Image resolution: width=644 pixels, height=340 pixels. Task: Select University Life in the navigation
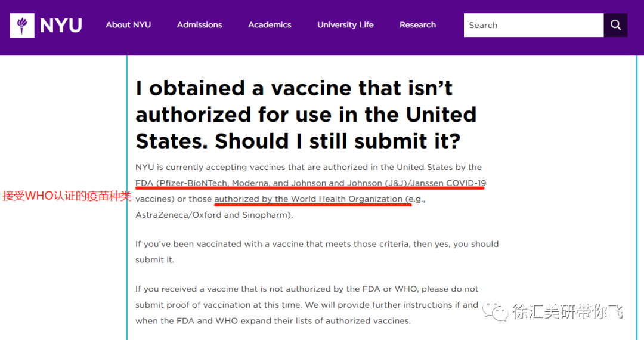pyautogui.click(x=345, y=25)
